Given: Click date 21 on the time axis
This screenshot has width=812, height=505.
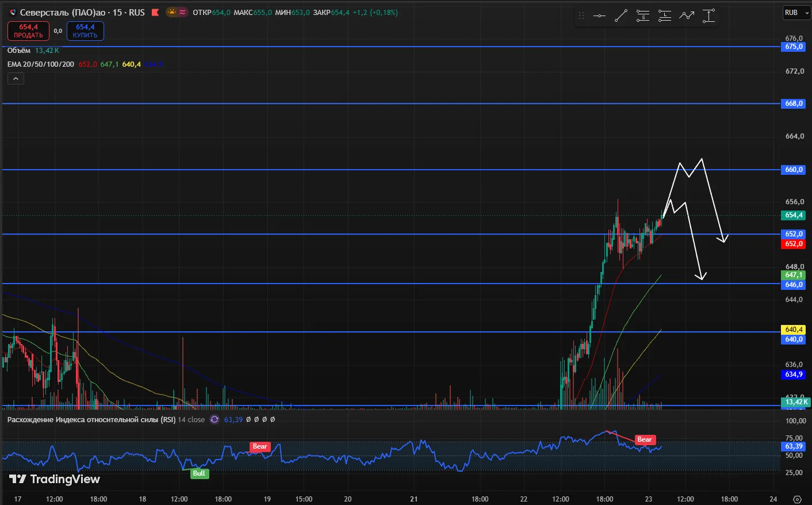Looking at the screenshot, I should 413,499.
